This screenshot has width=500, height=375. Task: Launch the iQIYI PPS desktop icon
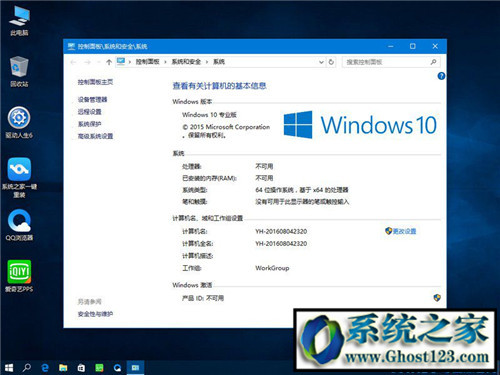click(x=19, y=275)
